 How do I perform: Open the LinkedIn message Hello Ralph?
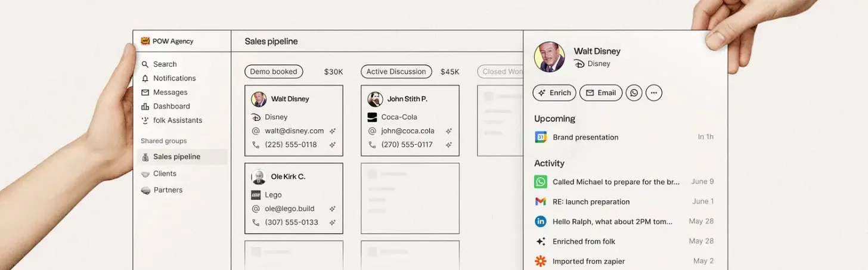pos(624,221)
